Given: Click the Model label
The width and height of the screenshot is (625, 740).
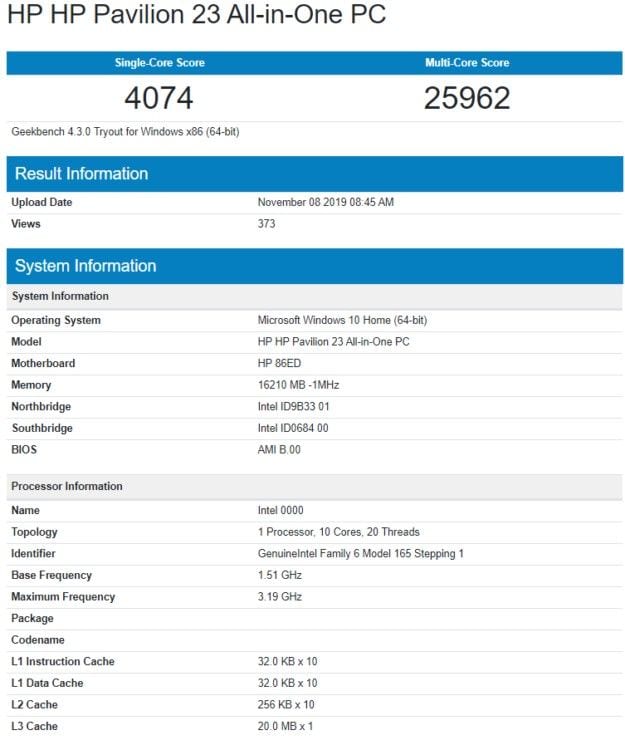Looking at the screenshot, I should pyautogui.click(x=26, y=342).
